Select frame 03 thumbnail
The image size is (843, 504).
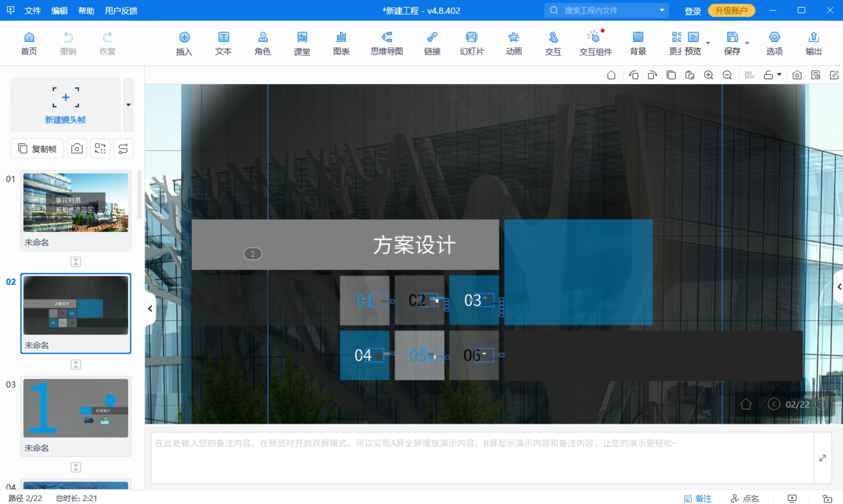pyautogui.click(x=76, y=408)
